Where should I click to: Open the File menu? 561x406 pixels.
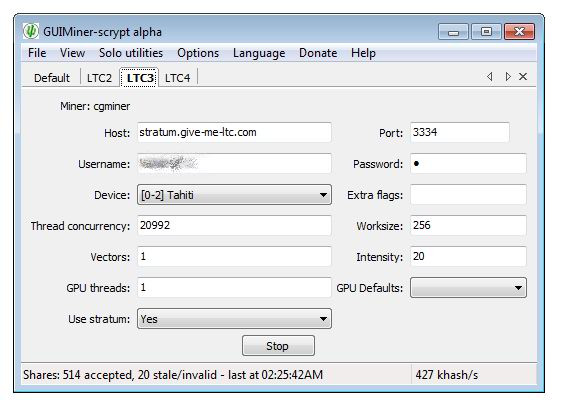[x=37, y=53]
